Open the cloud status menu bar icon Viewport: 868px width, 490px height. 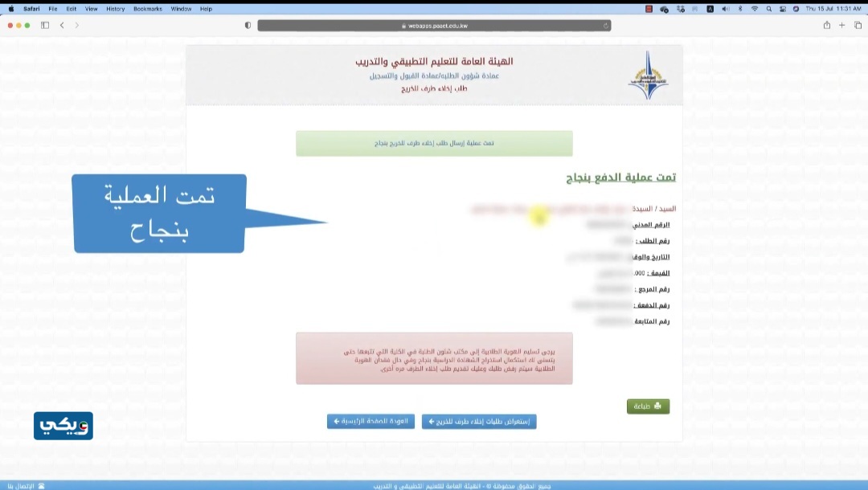[665, 9]
